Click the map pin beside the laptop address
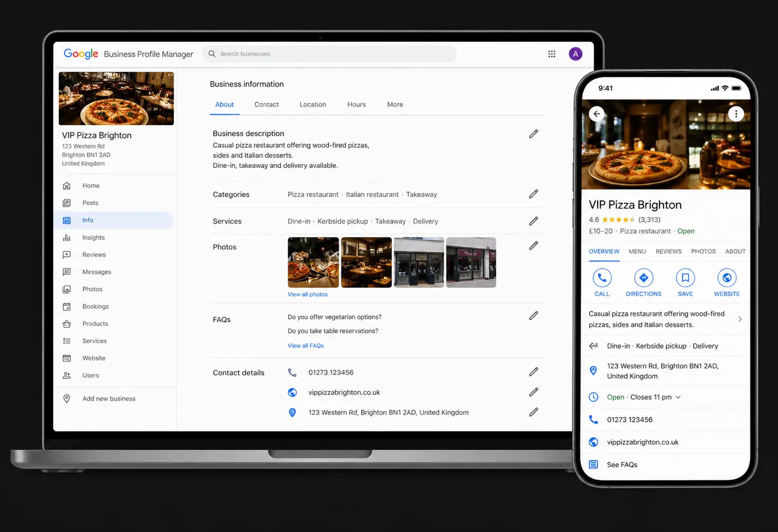778x532 pixels. click(x=292, y=412)
